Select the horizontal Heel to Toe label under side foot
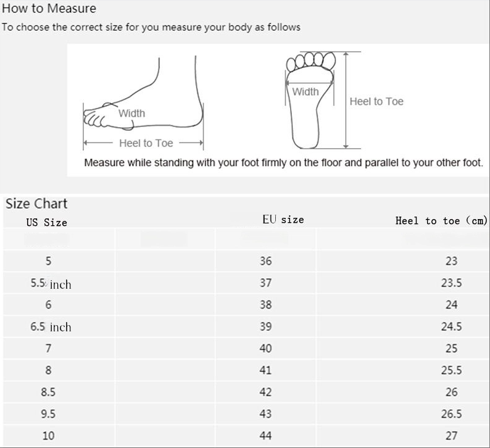490x448 pixels. pos(146,143)
